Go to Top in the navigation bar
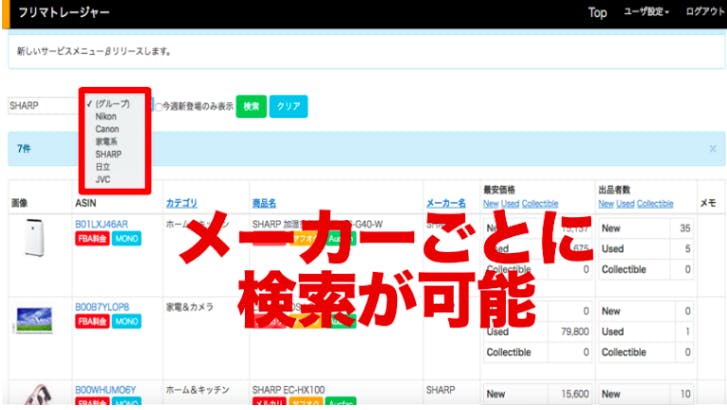Screen dimensions: 727x410 tap(597, 12)
